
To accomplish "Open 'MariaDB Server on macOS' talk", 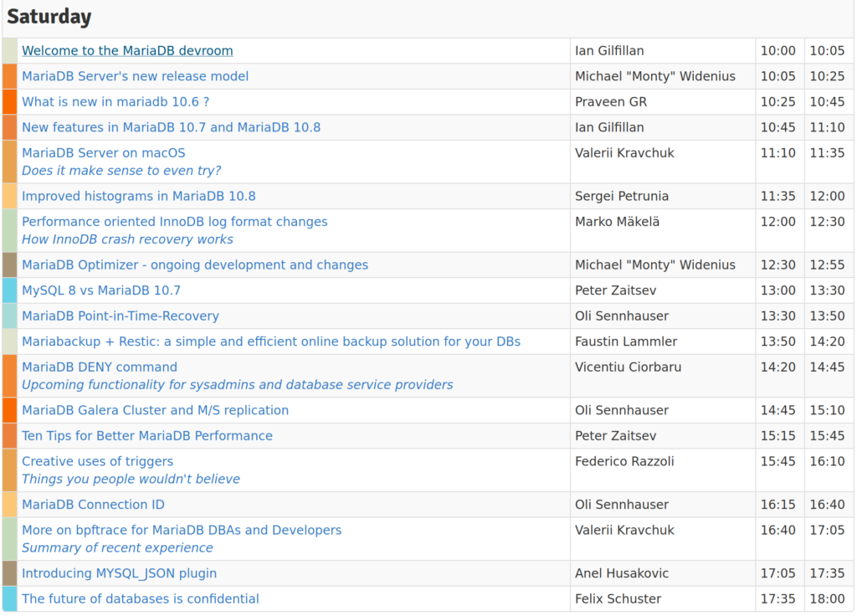I will pos(103,153).
